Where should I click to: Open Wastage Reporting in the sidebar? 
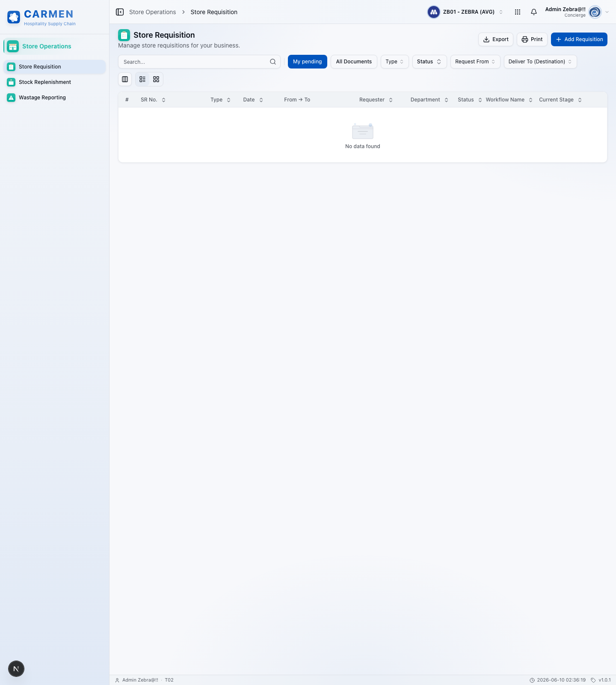pos(54,98)
